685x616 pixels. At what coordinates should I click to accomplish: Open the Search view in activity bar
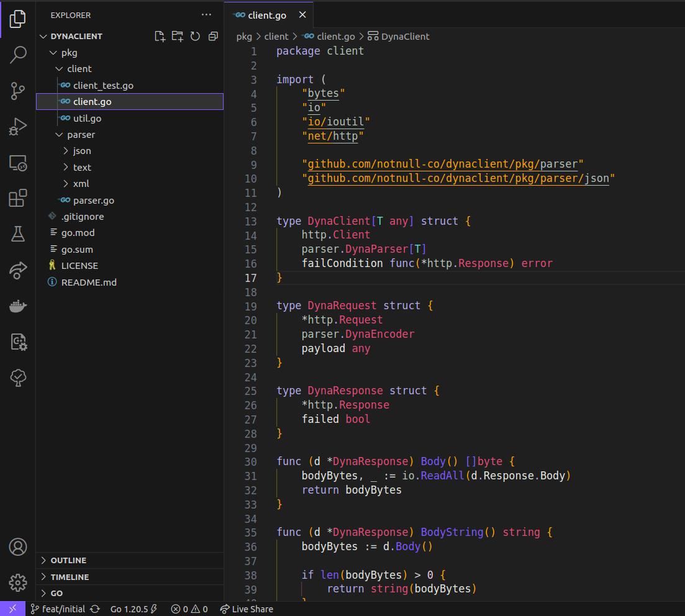(18, 55)
